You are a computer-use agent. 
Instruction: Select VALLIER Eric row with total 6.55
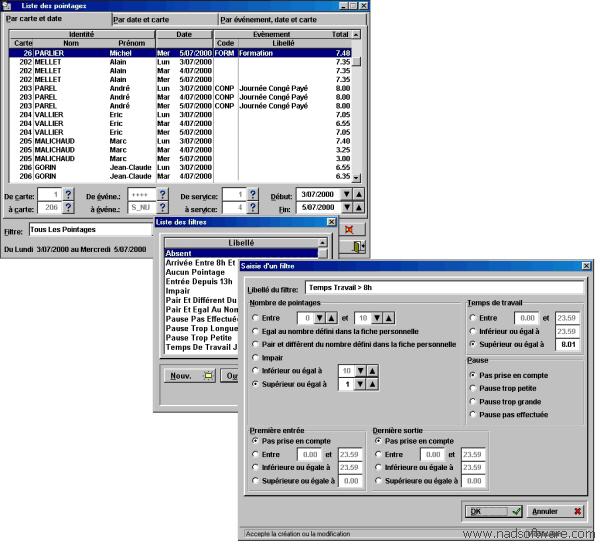coord(180,123)
